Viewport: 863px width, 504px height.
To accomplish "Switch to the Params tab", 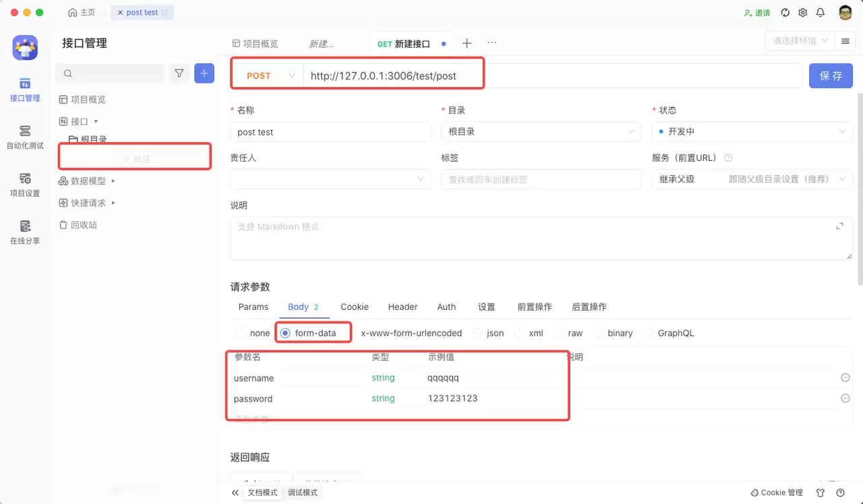I will 254,307.
